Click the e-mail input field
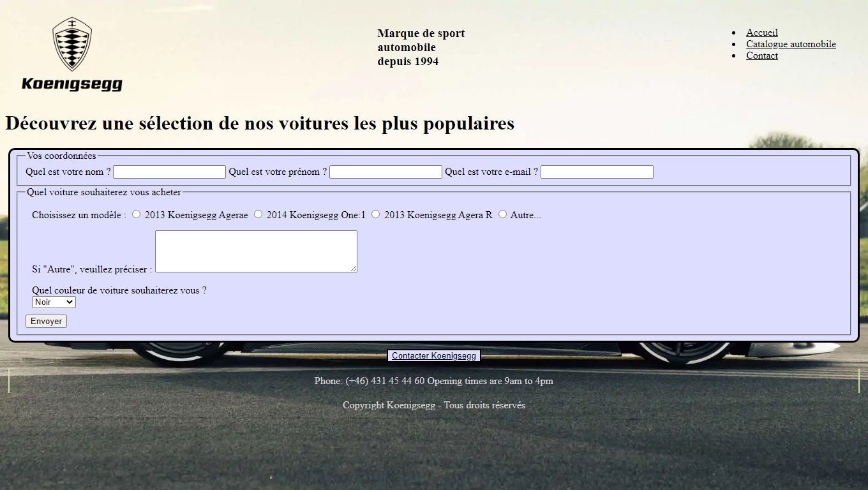The height and width of the screenshot is (490, 868). point(597,172)
